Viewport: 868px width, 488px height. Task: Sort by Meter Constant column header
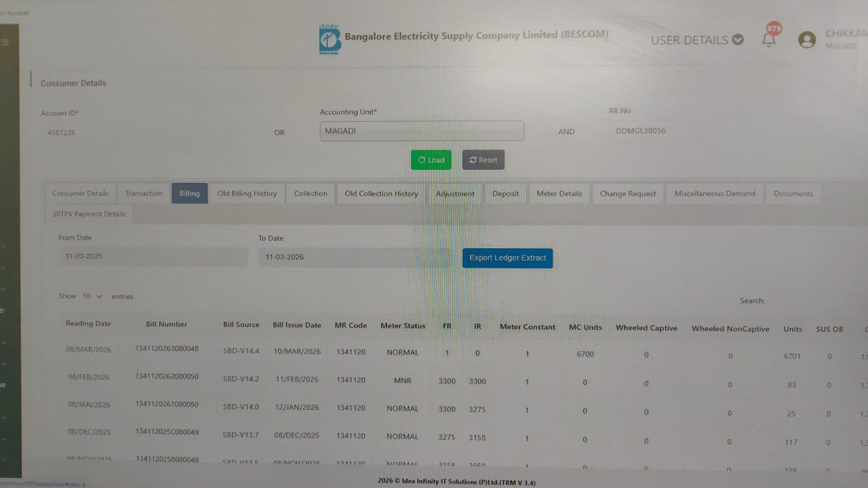[527, 327]
